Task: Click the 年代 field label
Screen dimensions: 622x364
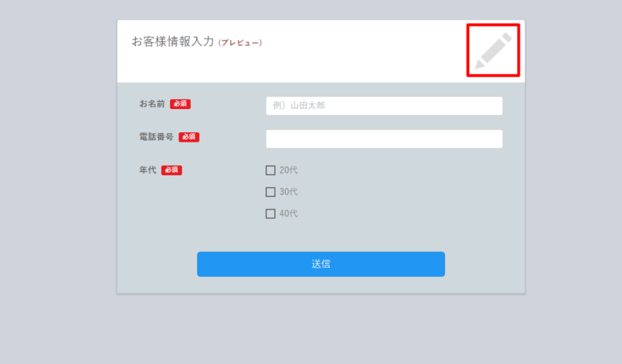Action: pyautogui.click(x=148, y=170)
